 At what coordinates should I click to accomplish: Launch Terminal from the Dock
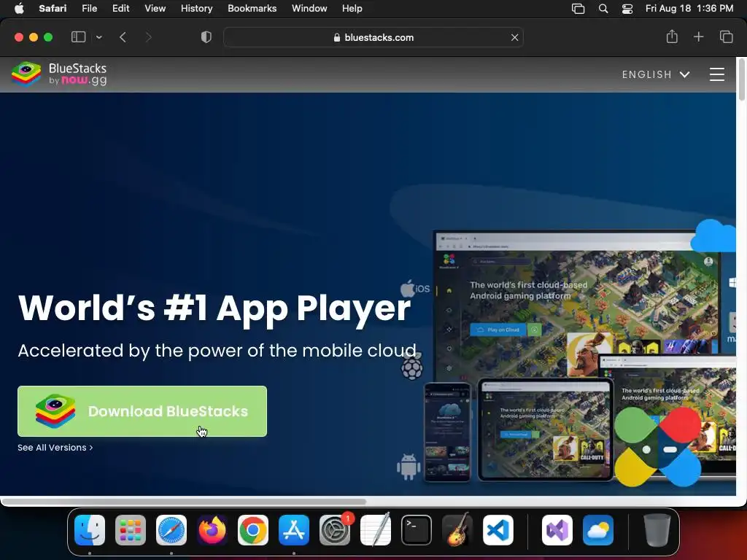pos(417,530)
